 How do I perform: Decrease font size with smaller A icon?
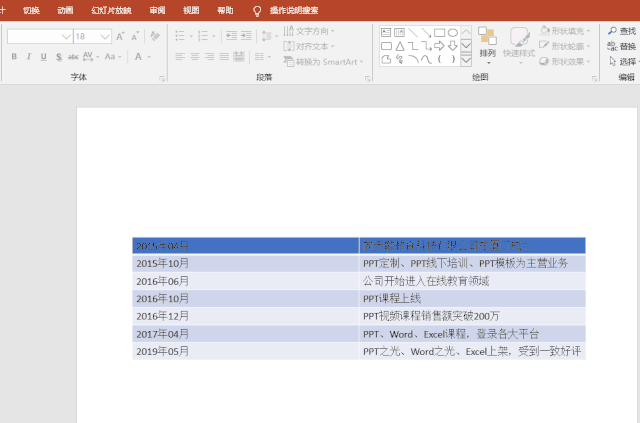[x=135, y=36]
